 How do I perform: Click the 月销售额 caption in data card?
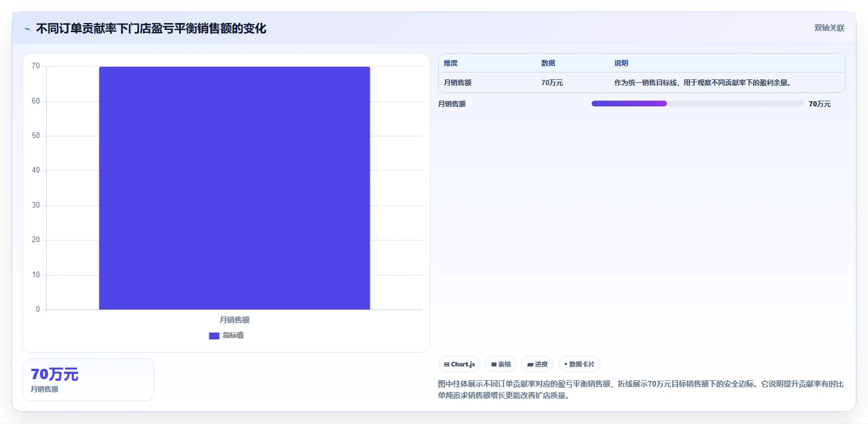[x=44, y=389]
